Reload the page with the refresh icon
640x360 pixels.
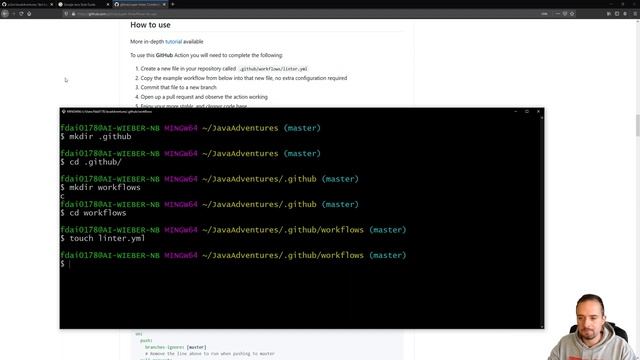[x=21, y=13]
